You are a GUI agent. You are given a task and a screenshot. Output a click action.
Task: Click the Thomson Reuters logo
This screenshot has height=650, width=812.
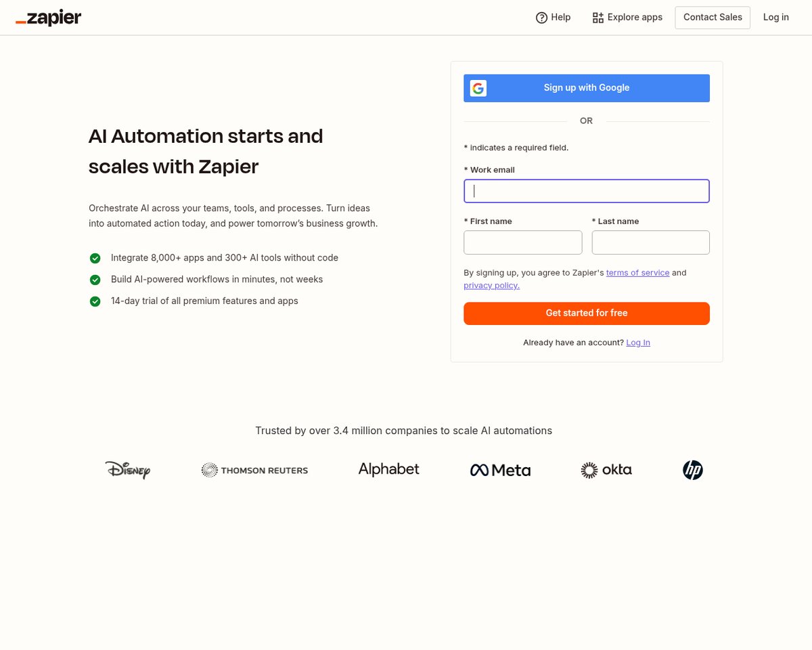click(x=254, y=470)
